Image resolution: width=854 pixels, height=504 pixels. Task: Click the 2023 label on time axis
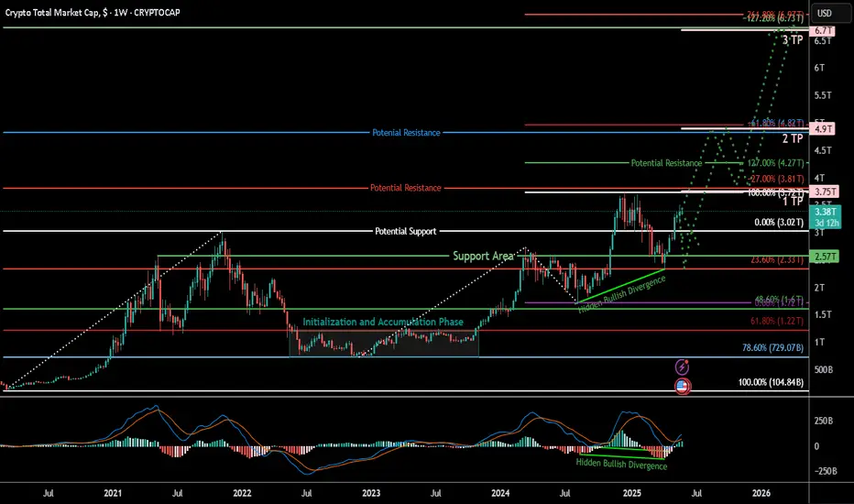[371, 493]
